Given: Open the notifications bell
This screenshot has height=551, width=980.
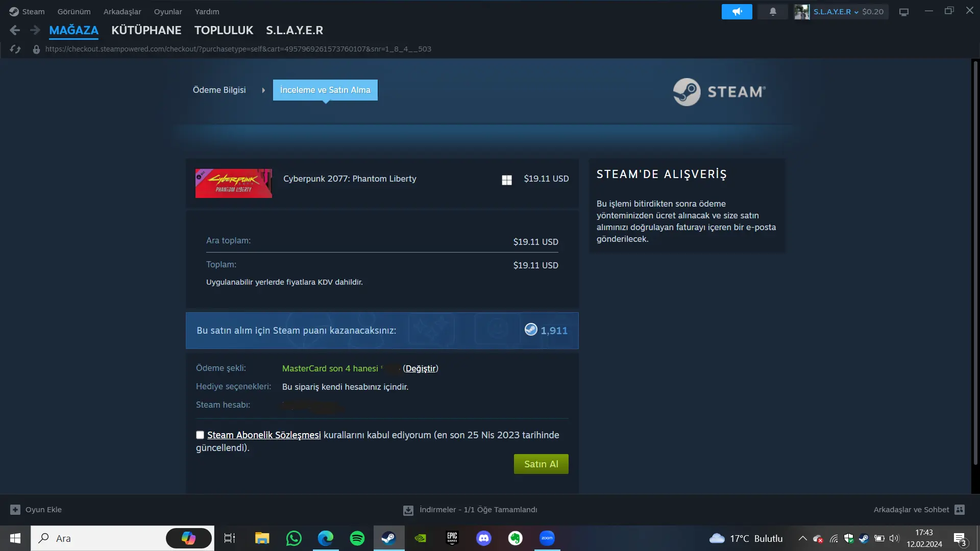Looking at the screenshot, I should (773, 11).
